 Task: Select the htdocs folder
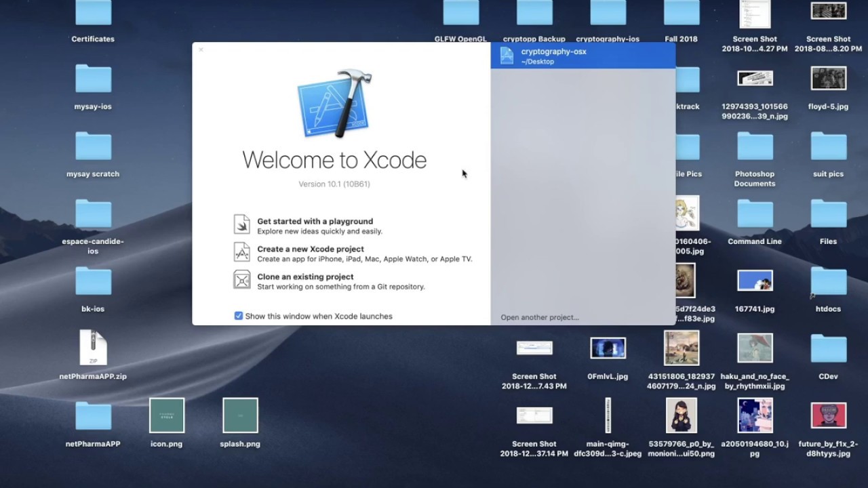pos(829,281)
